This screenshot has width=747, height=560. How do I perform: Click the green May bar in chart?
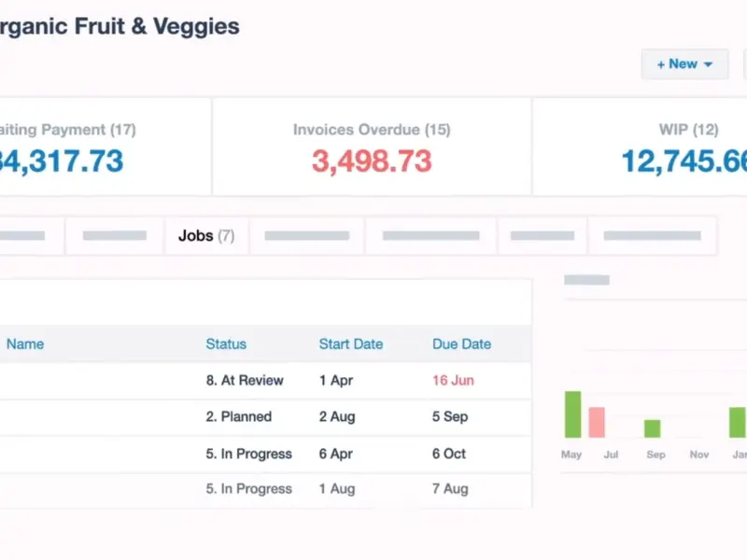point(572,414)
